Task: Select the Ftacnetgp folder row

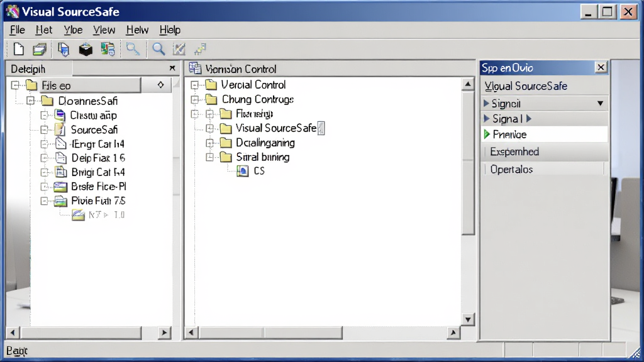Action: click(247, 114)
